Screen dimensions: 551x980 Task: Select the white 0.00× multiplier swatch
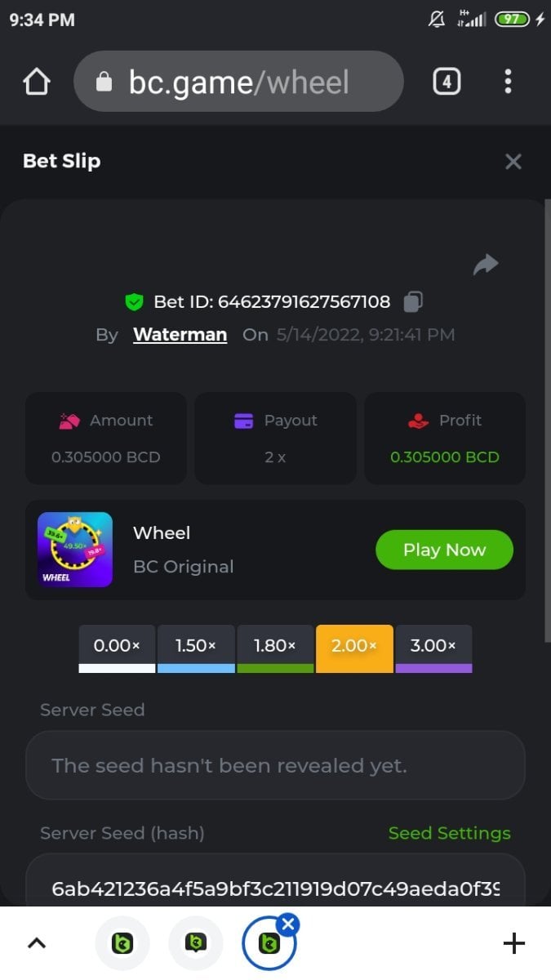[117, 648]
